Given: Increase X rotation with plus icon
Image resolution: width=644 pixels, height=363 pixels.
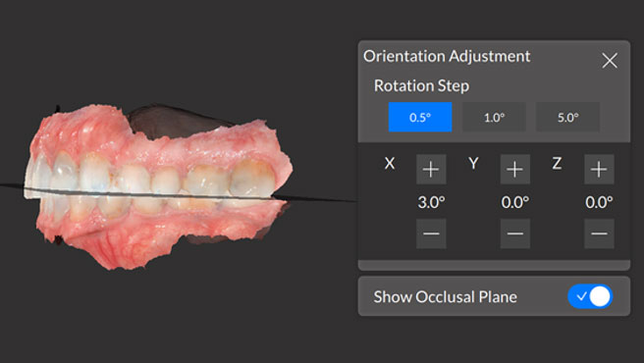Looking at the screenshot, I should 431,169.
